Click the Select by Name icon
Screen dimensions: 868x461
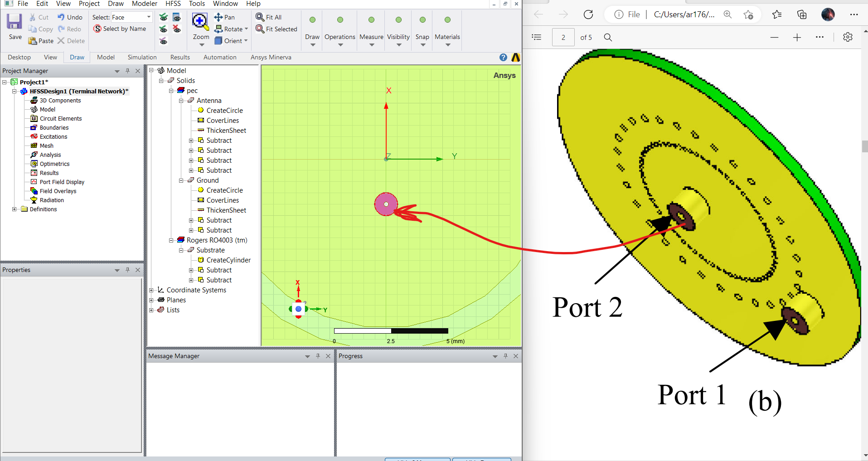click(x=97, y=29)
